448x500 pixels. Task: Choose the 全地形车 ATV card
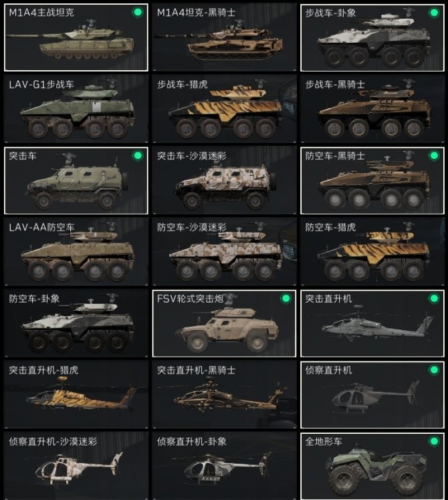[x=372, y=466]
